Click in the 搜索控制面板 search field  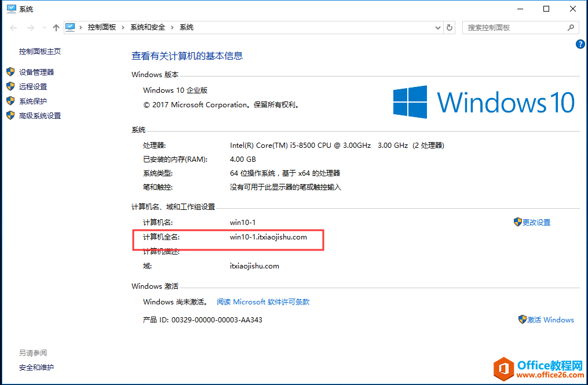pos(515,28)
